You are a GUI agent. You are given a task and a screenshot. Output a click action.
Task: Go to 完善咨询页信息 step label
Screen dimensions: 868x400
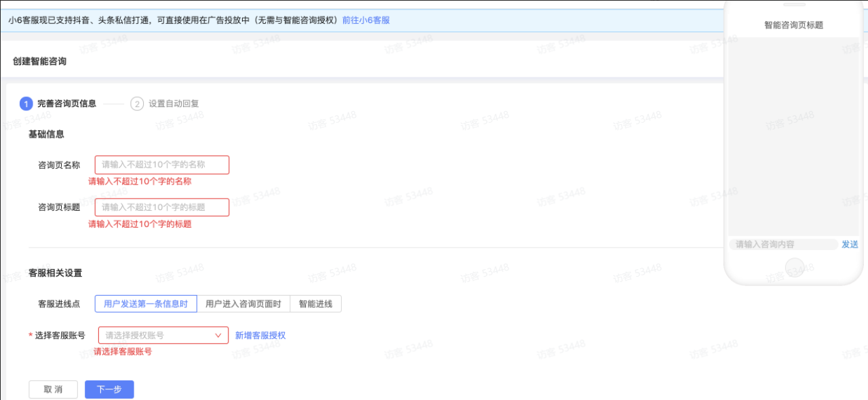[66, 104]
